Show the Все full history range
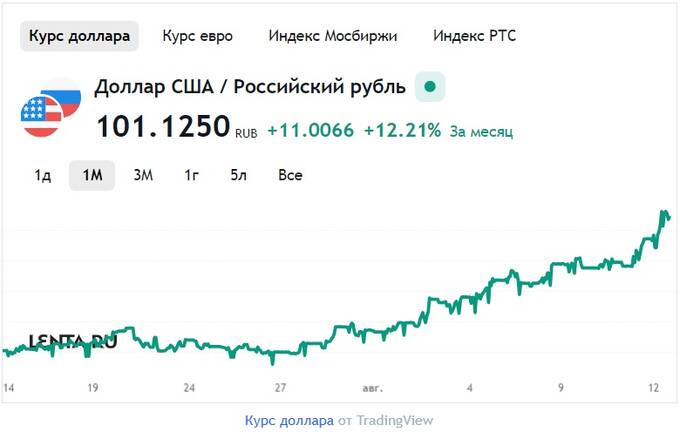The height and width of the screenshot is (432, 680). point(290,175)
